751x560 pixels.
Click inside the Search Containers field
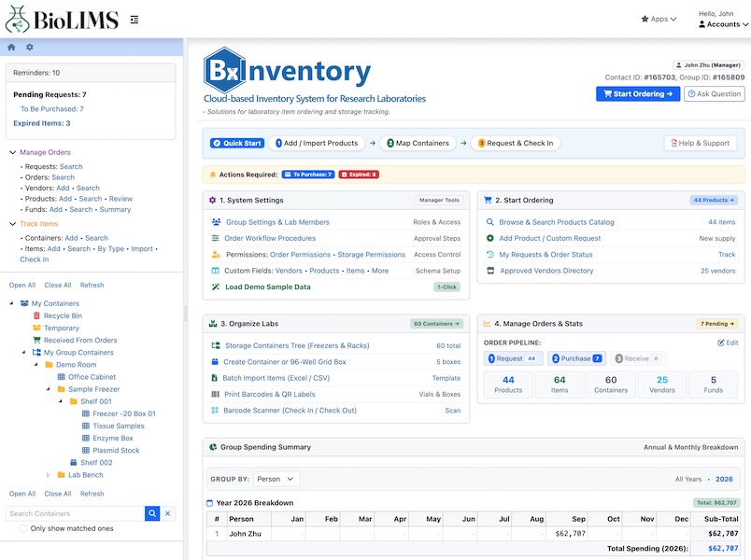(x=76, y=513)
